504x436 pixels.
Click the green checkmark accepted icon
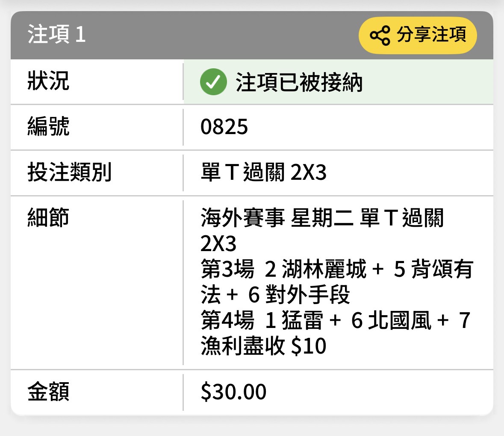tap(213, 82)
